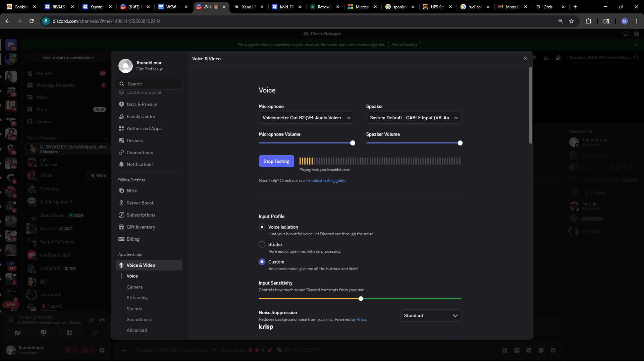Screen dimensions: 644x362
Task: Open the Devices settings page
Action: coord(149,140)
